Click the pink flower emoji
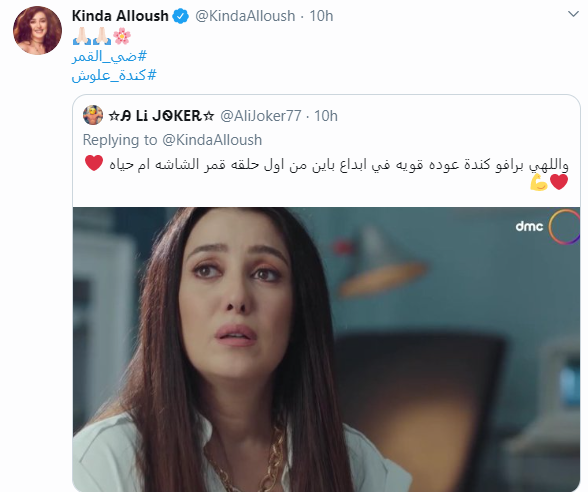This screenshot has height=492, width=588. [x=122, y=36]
